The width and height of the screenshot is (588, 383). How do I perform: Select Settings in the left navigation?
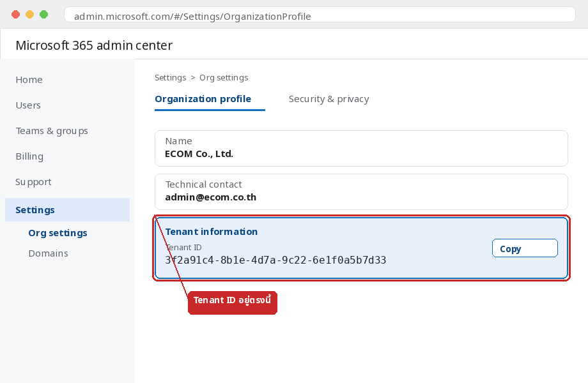(68, 209)
